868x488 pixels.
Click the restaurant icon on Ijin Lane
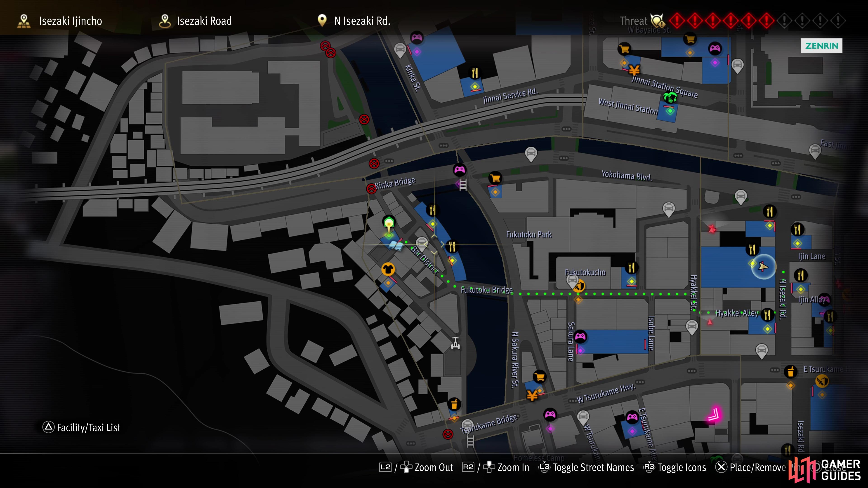click(x=797, y=230)
